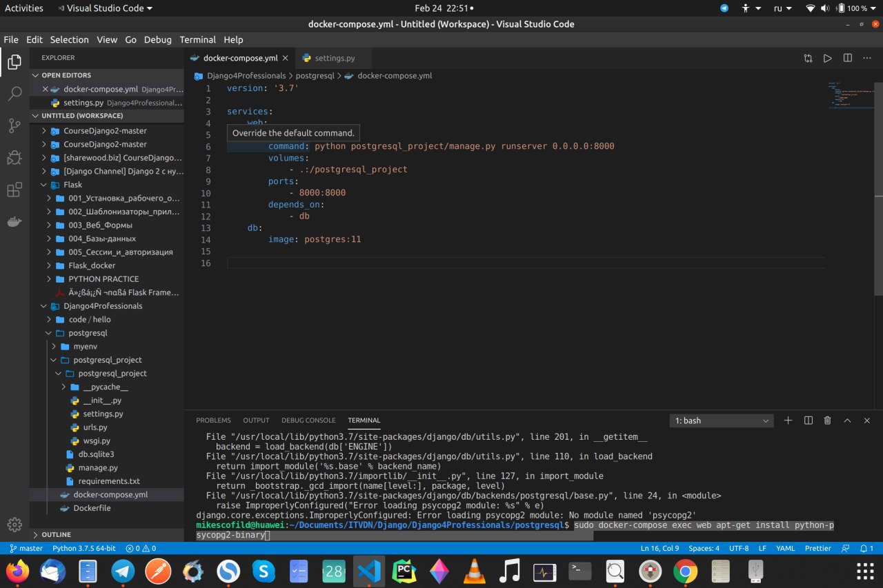Expand the myenv folder
The width and height of the screenshot is (883, 588).
(x=107, y=346)
